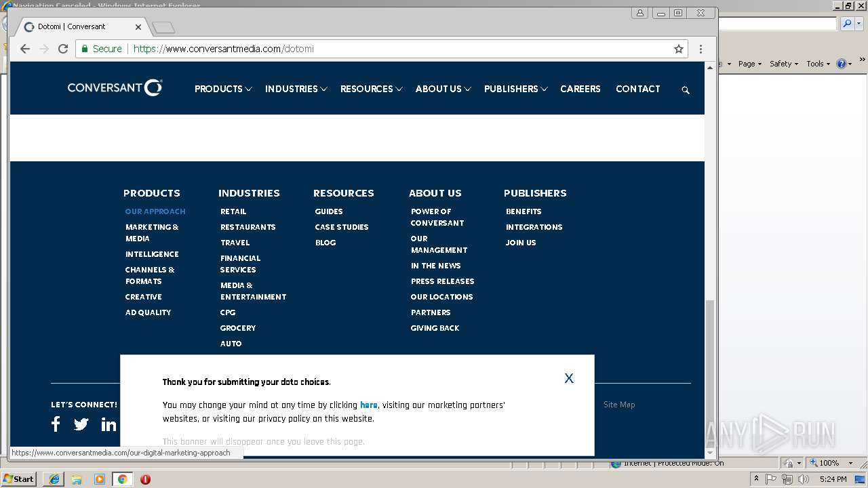Open Careers in the top nav

pyautogui.click(x=580, y=89)
